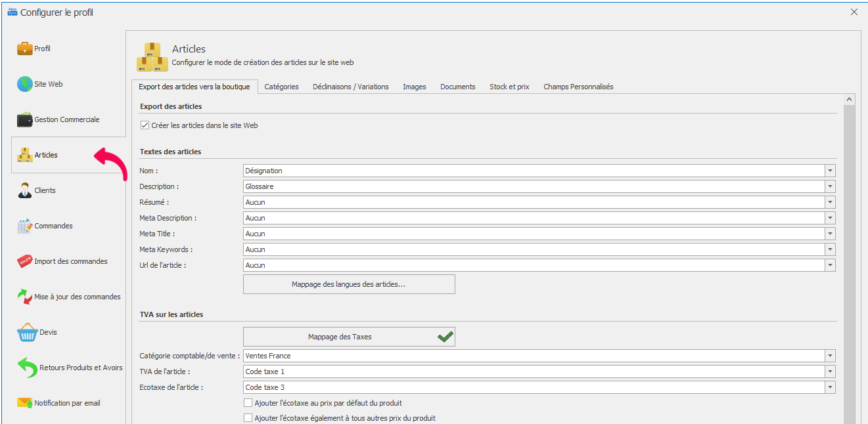Open the Commandes calendar icon
Image resolution: width=868 pixels, height=424 pixels.
click(x=25, y=226)
